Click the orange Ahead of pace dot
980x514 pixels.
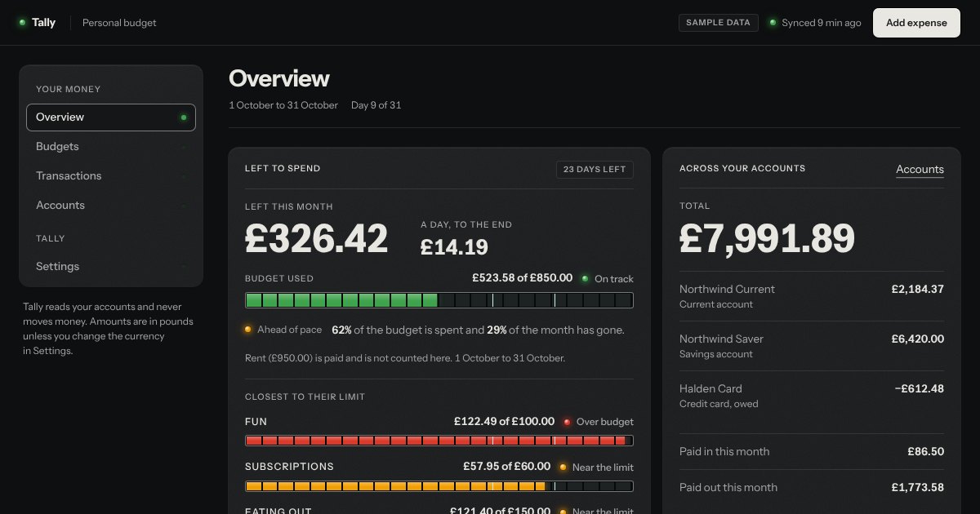tap(247, 330)
